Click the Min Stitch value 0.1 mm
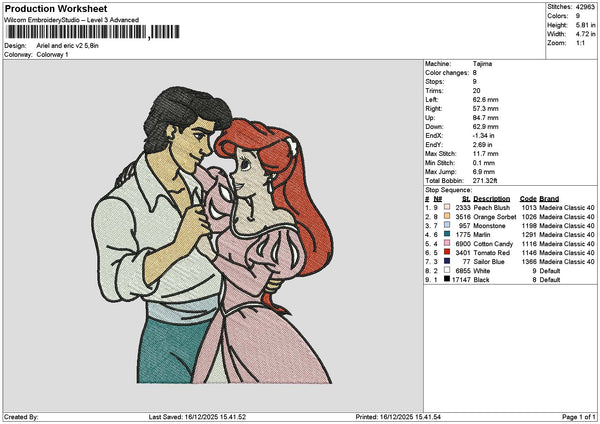 tap(484, 163)
